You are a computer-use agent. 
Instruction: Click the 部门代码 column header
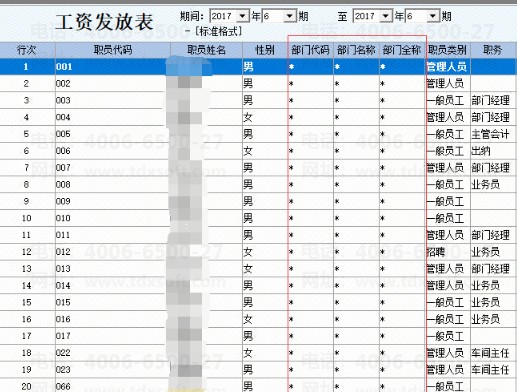point(310,50)
